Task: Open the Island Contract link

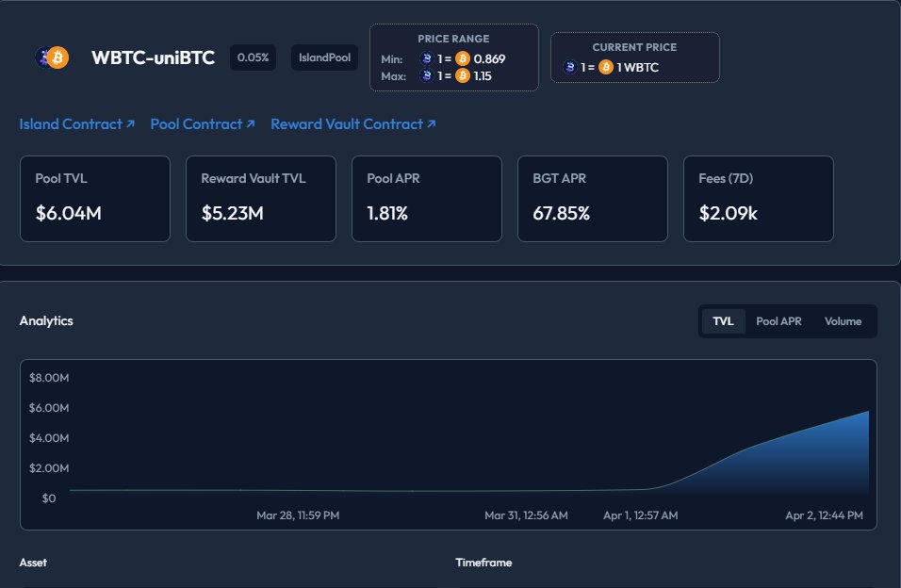Action: tap(77, 124)
